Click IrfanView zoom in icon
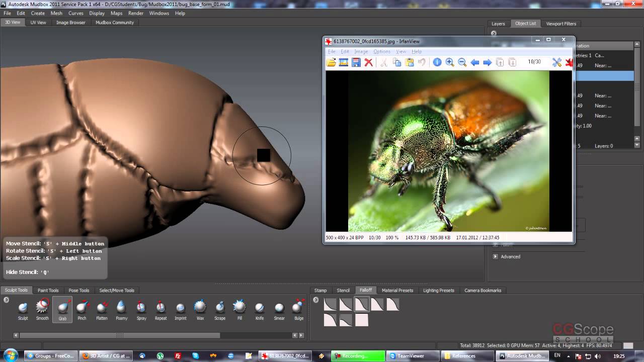Image resolution: width=644 pixels, height=362 pixels. coord(450,62)
